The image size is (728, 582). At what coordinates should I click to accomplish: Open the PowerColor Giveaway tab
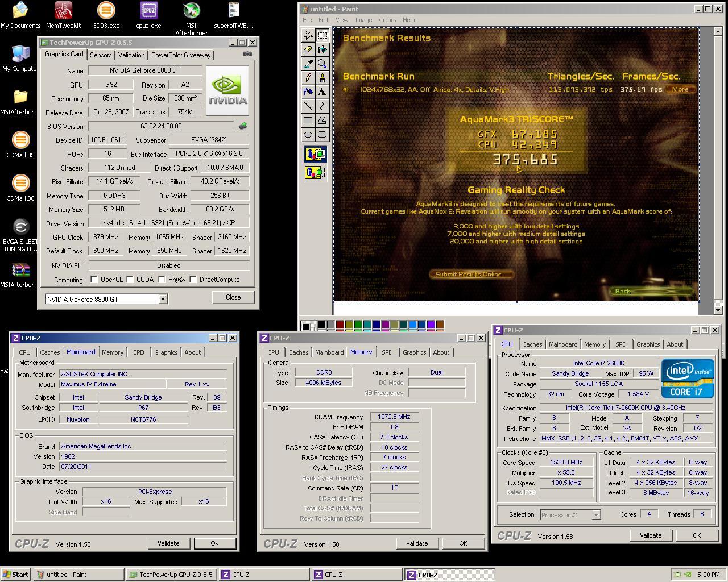click(181, 55)
